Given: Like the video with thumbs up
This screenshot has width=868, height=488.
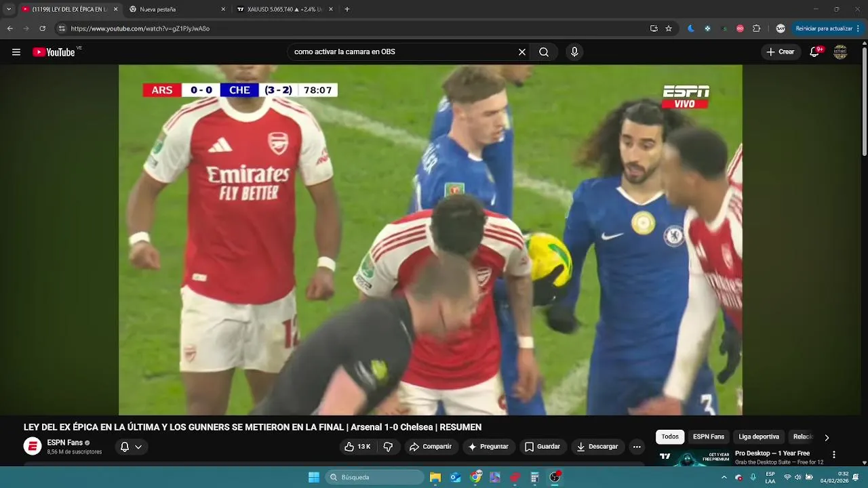Looking at the screenshot, I should coord(357,447).
